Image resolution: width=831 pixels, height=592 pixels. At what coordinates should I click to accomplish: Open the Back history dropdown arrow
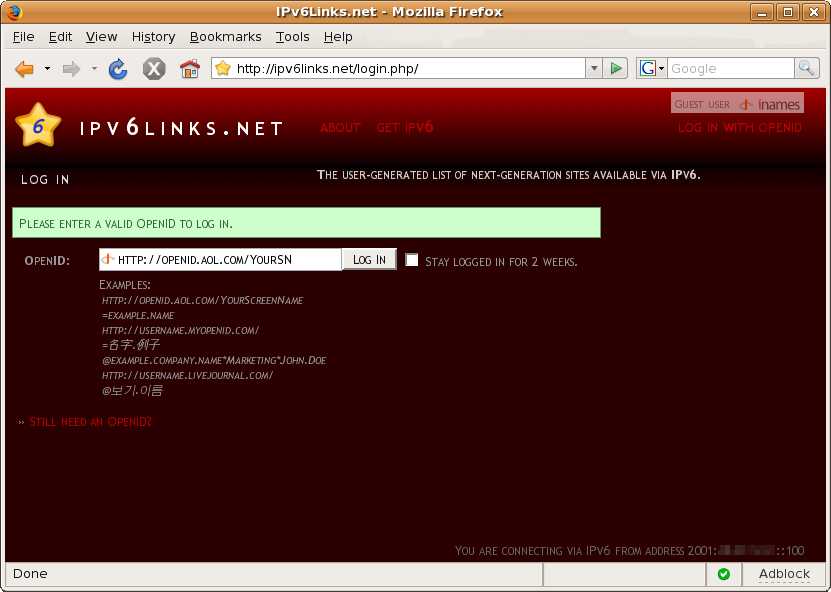pyautogui.click(x=47, y=68)
